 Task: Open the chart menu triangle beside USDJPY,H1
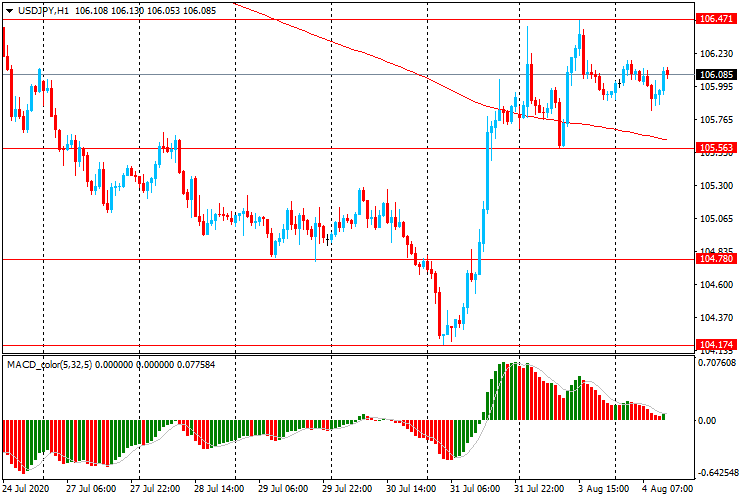[x=9, y=11]
